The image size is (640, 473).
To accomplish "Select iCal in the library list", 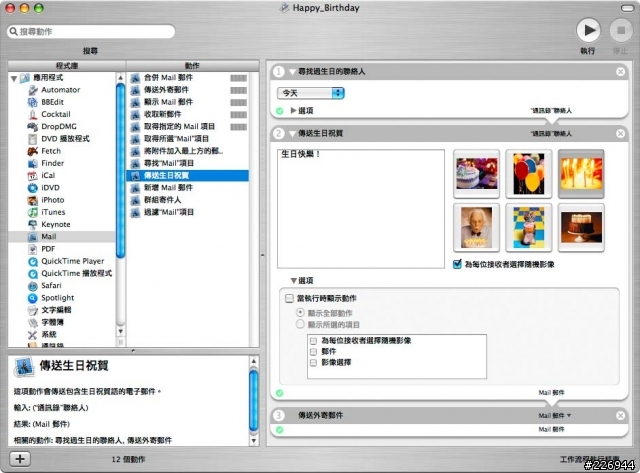I will coord(48,175).
